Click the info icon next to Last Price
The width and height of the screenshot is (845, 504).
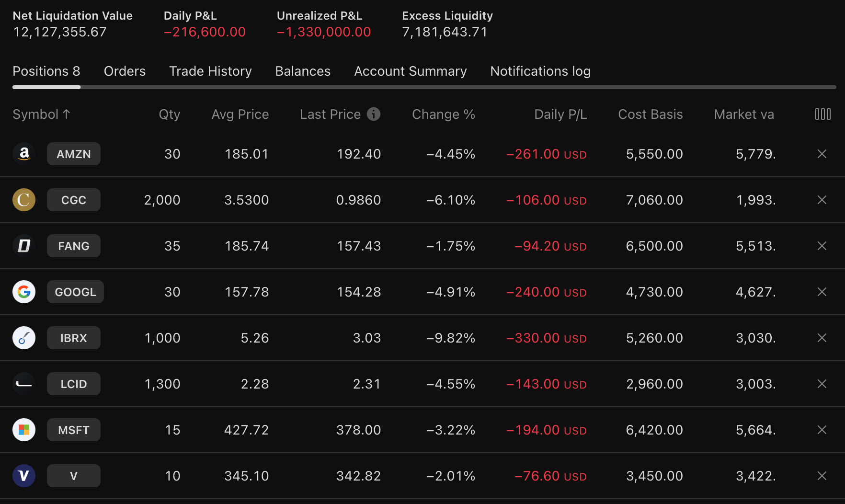pyautogui.click(x=373, y=114)
